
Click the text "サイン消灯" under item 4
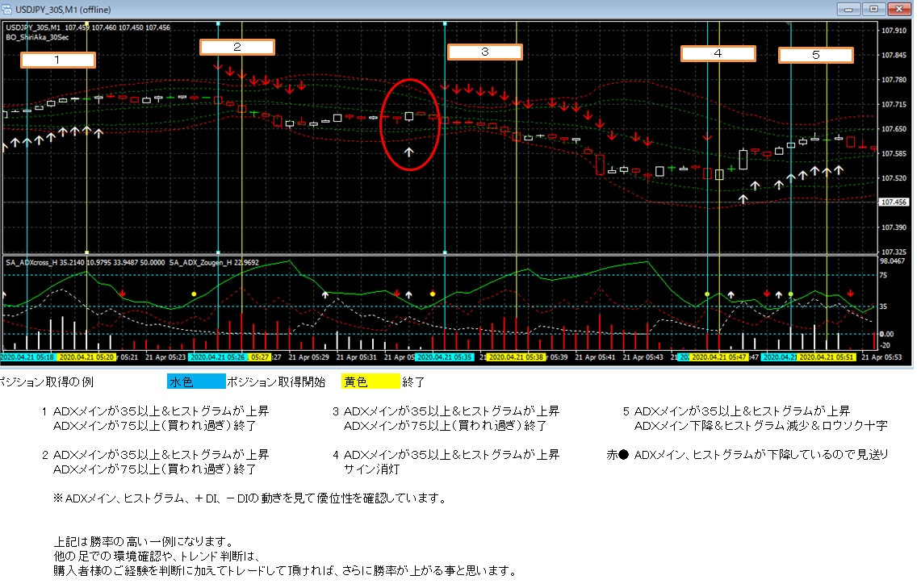[372, 469]
